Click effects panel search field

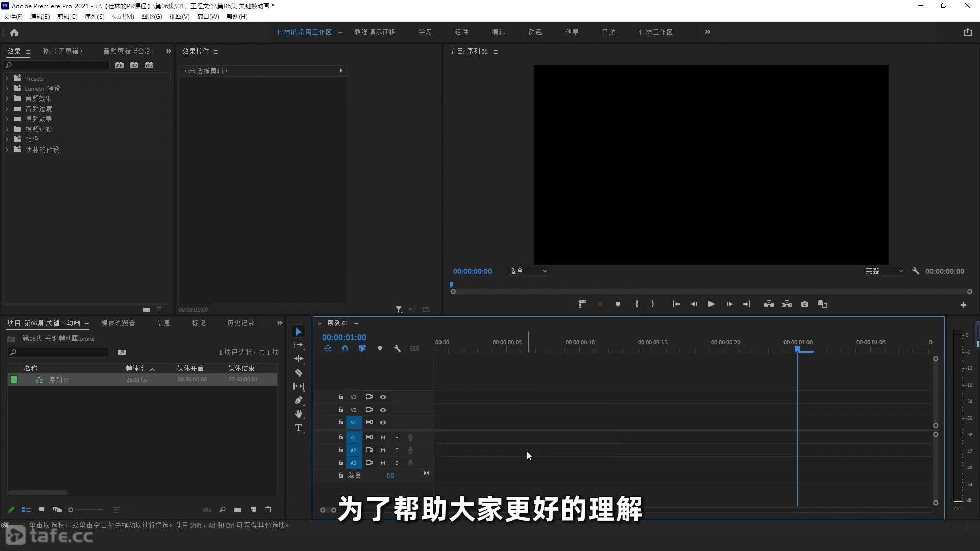click(57, 65)
